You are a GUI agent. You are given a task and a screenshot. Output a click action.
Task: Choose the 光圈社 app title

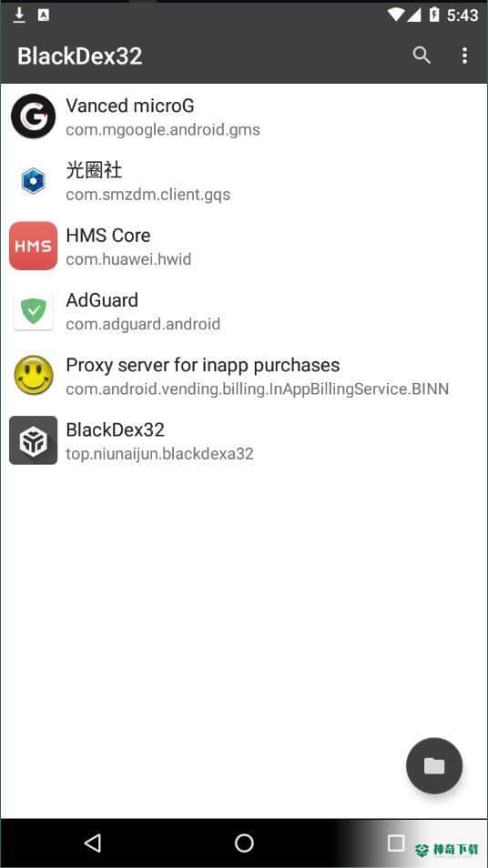tap(94, 170)
